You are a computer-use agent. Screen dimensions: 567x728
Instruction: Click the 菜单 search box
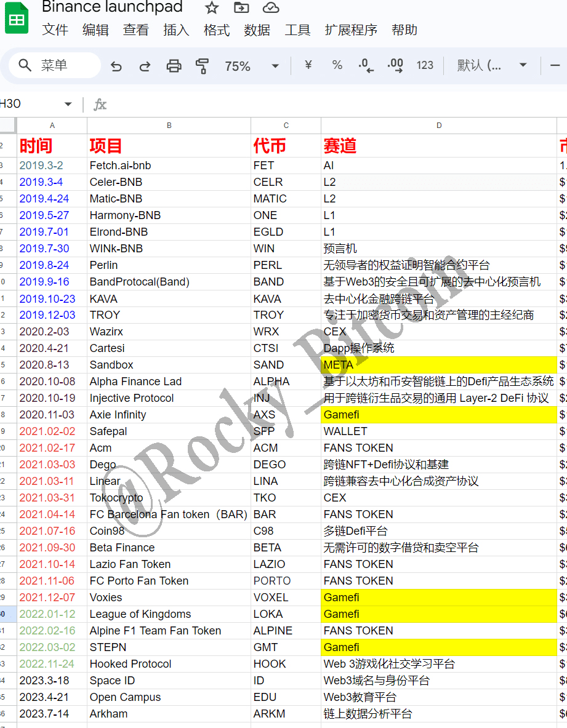(x=54, y=65)
